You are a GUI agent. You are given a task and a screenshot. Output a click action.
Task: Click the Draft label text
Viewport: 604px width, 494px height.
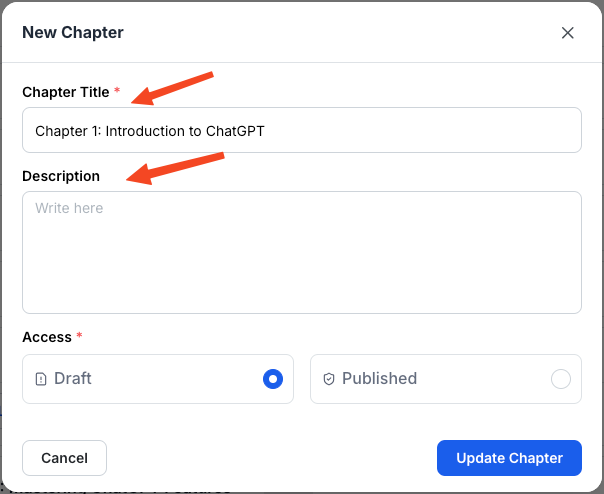pyautogui.click(x=72, y=378)
